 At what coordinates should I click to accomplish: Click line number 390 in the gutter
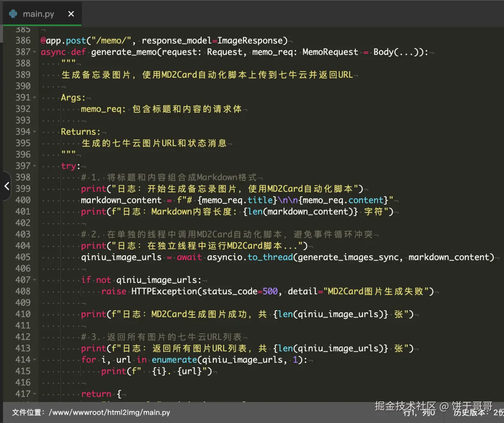click(23, 86)
